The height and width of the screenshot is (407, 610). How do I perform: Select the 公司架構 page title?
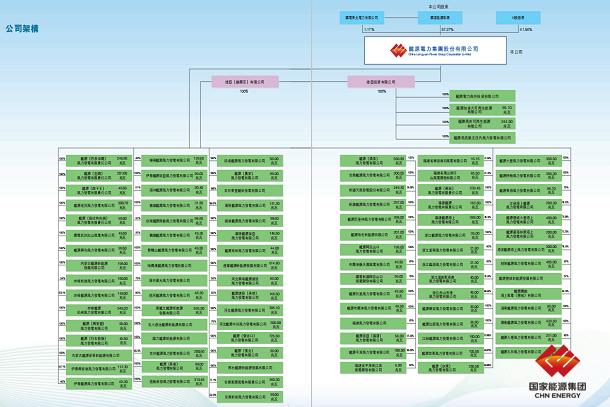(x=22, y=32)
